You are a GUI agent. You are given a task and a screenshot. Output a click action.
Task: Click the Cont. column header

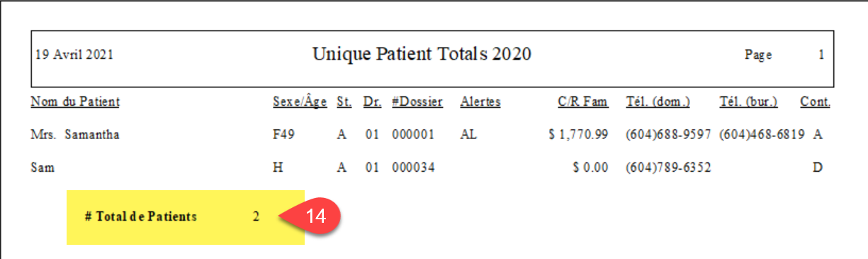[815, 101]
